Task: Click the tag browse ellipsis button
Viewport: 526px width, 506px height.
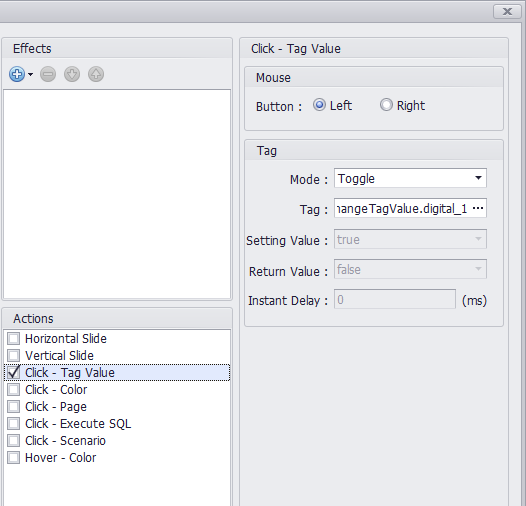Action: (x=478, y=208)
